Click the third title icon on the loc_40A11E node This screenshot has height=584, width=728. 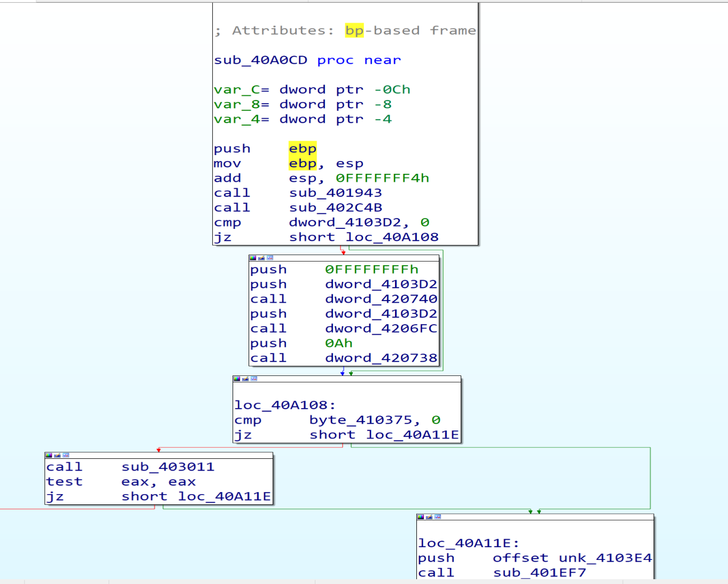click(x=438, y=517)
